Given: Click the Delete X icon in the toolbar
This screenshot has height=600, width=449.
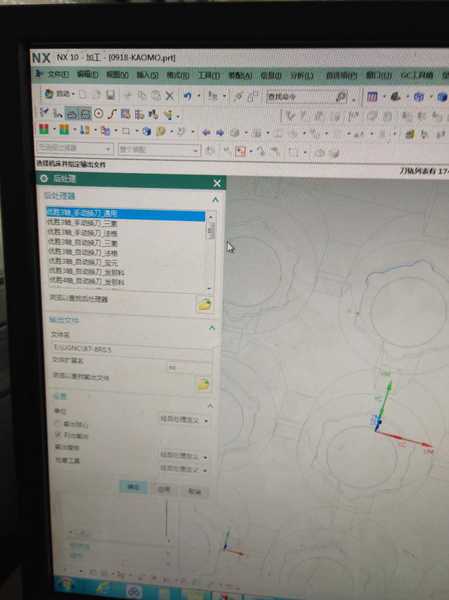Looking at the screenshot, I should pyautogui.click(x=170, y=96).
